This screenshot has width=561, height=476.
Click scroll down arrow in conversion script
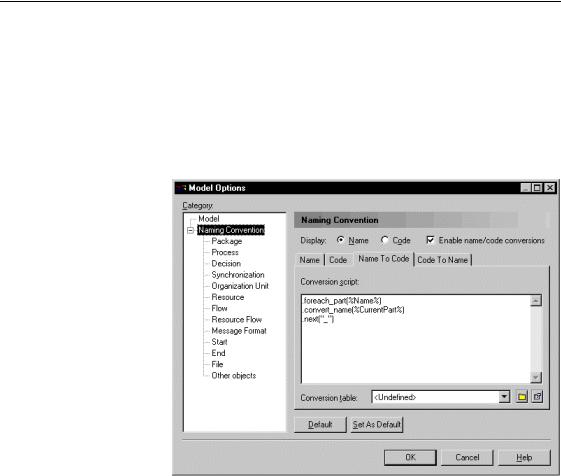click(x=536, y=377)
